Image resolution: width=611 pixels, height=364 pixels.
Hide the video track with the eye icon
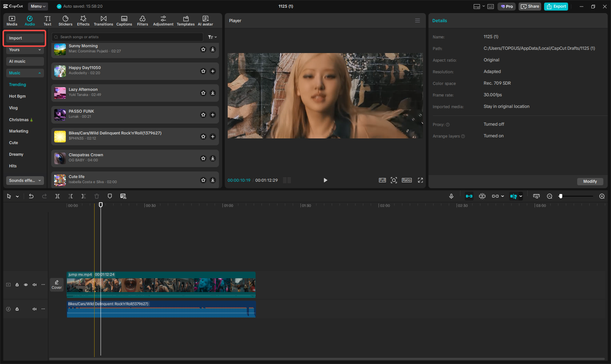coord(26,284)
